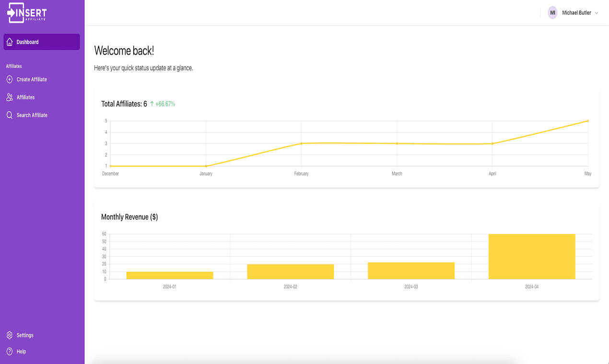
Task: Click the '2024-02' axis label
Action: click(x=291, y=287)
